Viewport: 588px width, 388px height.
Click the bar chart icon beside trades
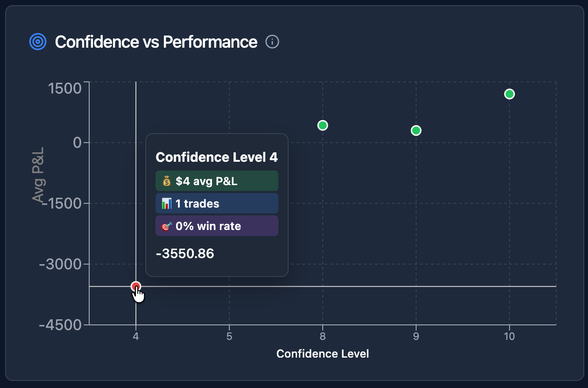167,204
